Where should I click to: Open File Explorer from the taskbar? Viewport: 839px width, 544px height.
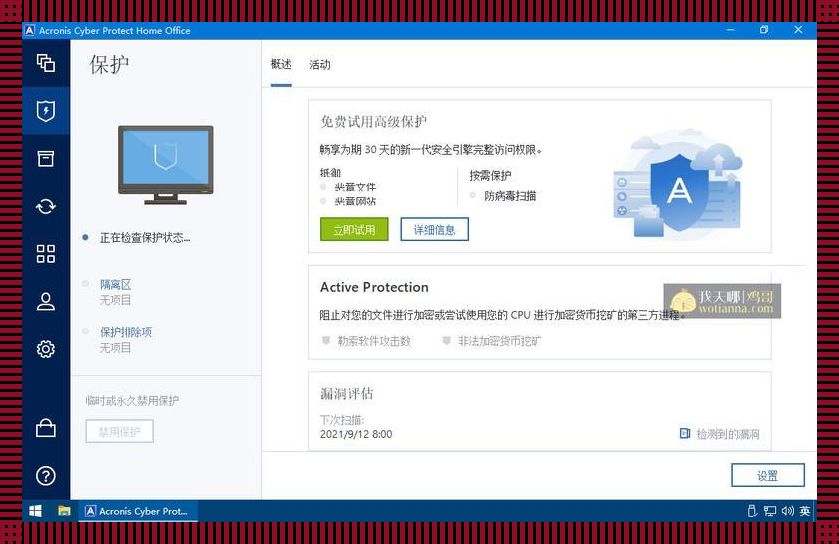point(64,511)
